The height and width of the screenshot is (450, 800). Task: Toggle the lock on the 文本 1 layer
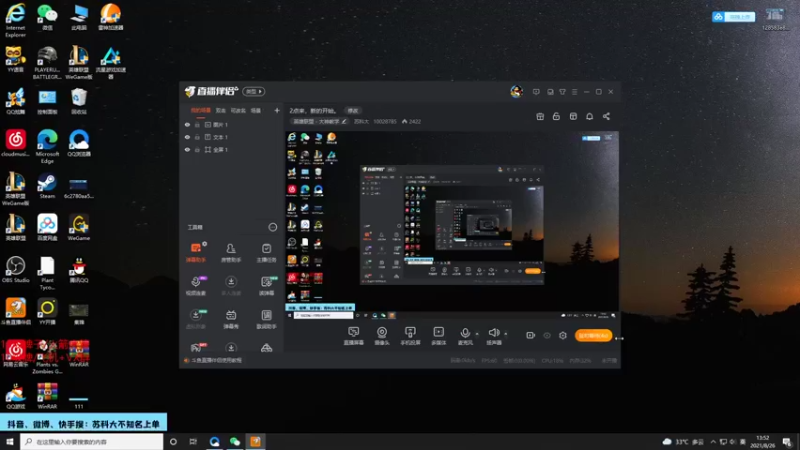[x=197, y=137]
